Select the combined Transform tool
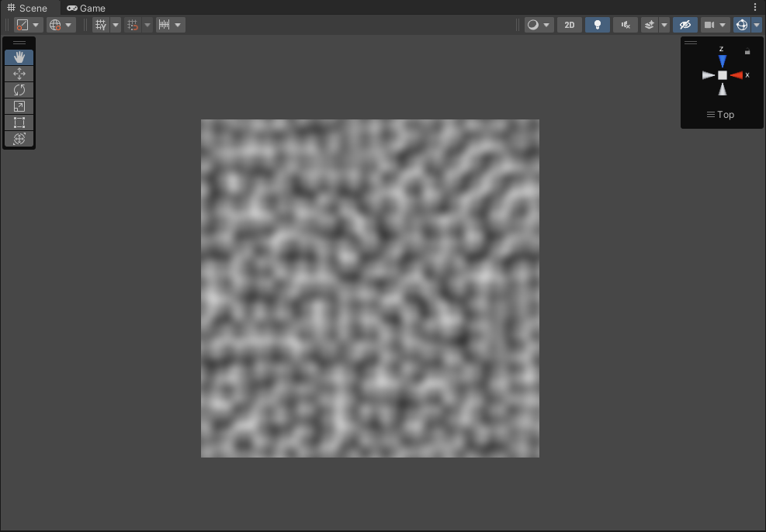 point(19,139)
